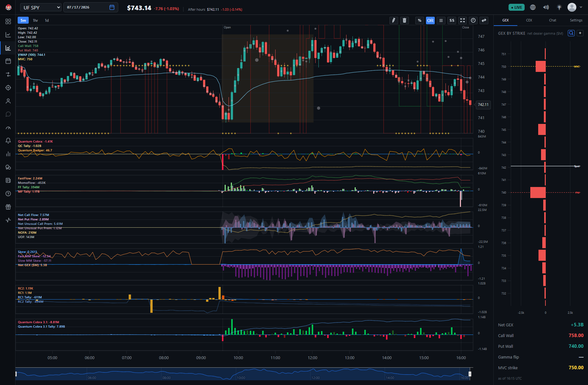588x385 pixels.
Task: Open the dashboard grid icon in sidebar
Action: [x=8, y=21]
